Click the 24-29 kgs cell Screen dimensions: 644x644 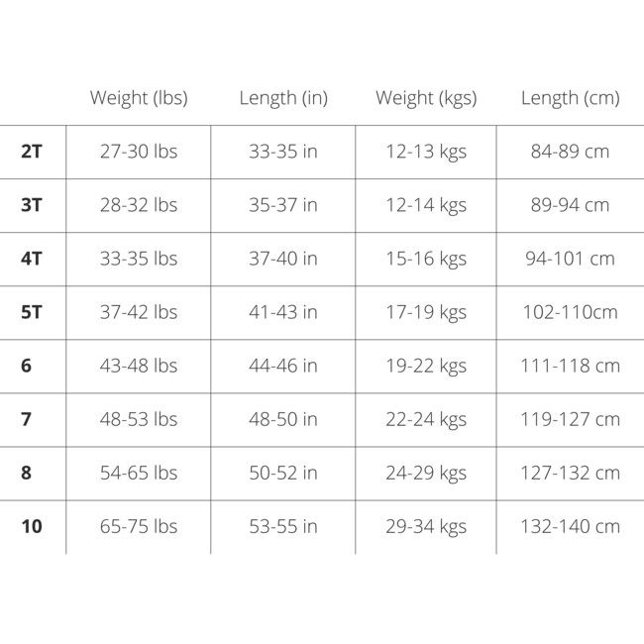click(426, 473)
